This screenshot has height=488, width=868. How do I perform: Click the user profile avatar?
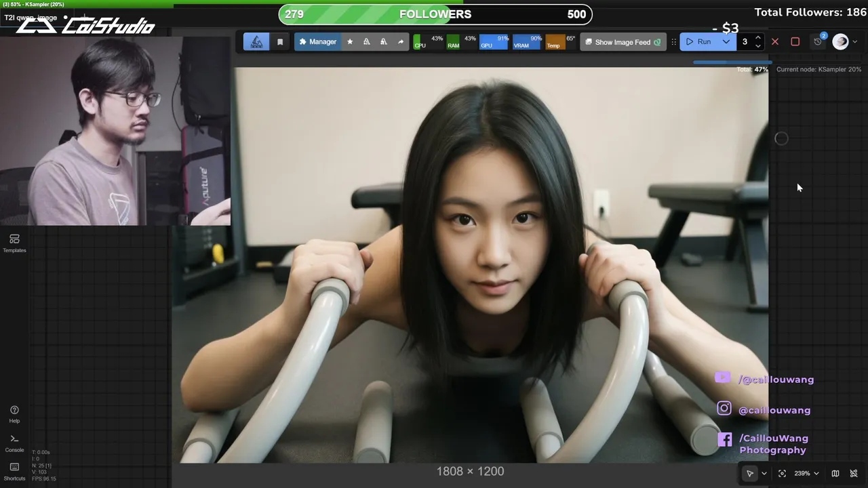point(840,42)
